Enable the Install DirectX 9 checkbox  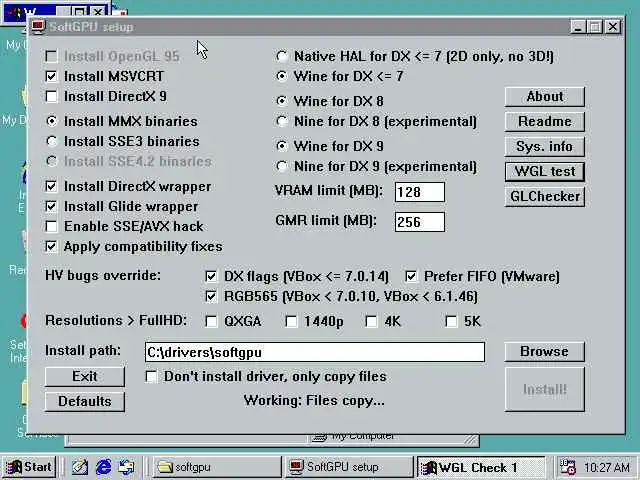tap(51, 96)
